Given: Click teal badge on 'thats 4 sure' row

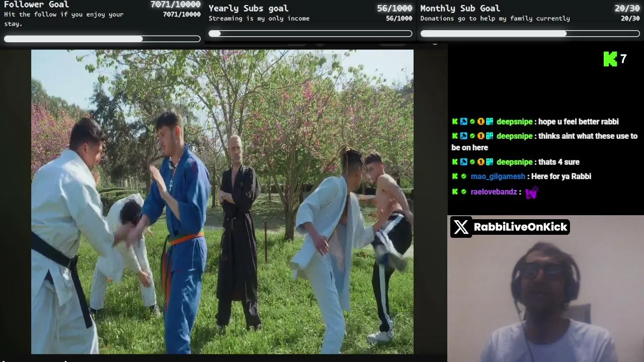Looking at the screenshot, I should 489,162.
